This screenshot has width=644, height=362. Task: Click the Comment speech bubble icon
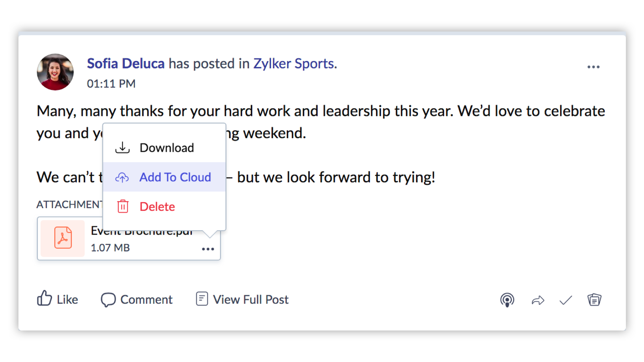108,300
